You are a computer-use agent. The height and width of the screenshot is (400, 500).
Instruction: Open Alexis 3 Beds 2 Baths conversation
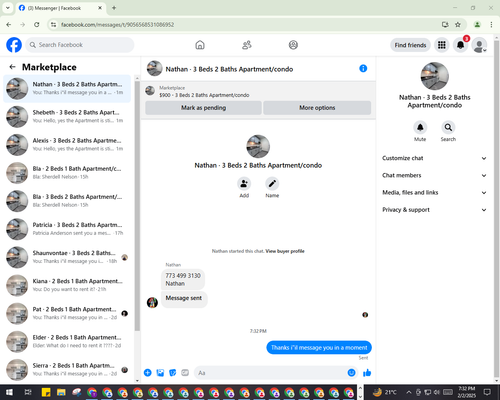pyautogui.click(x=67, y=145)
